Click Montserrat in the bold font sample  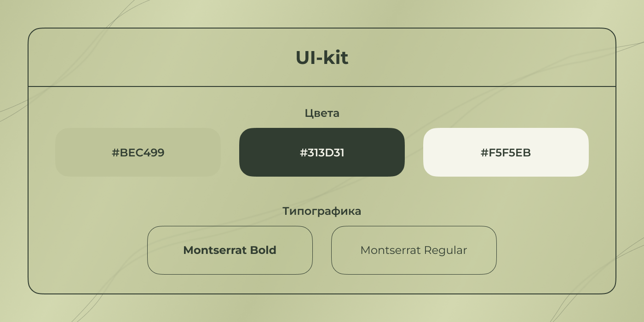[x=214, y=250]
